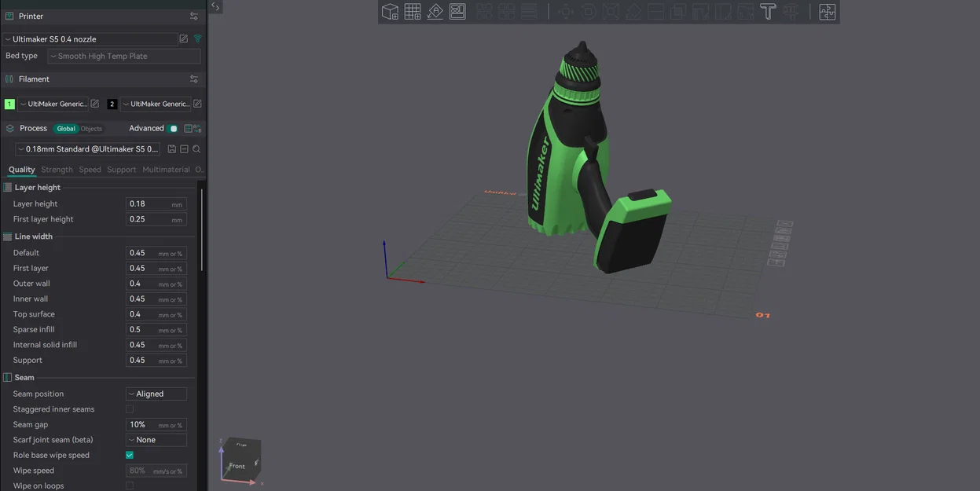Open the Ultimaker S5 printer preset dropdown
Screen dimensions: 980x491
(86, 38)
